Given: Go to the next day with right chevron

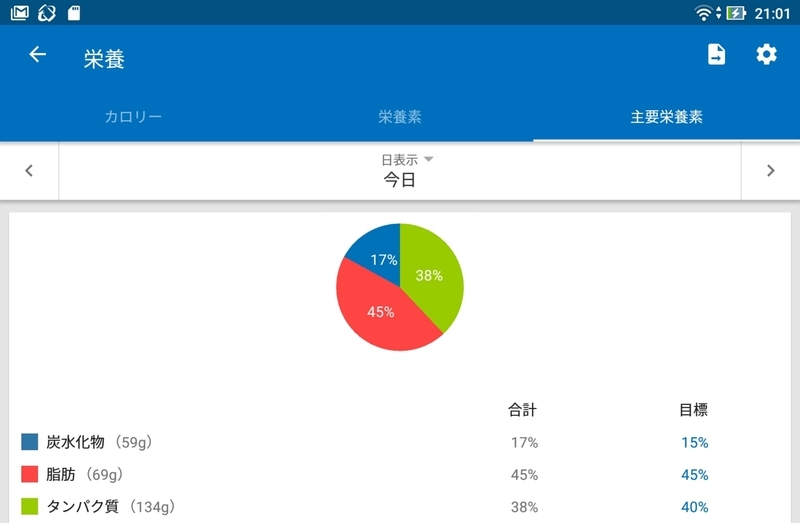Looking at the screenshot, I should click(770, 170).
